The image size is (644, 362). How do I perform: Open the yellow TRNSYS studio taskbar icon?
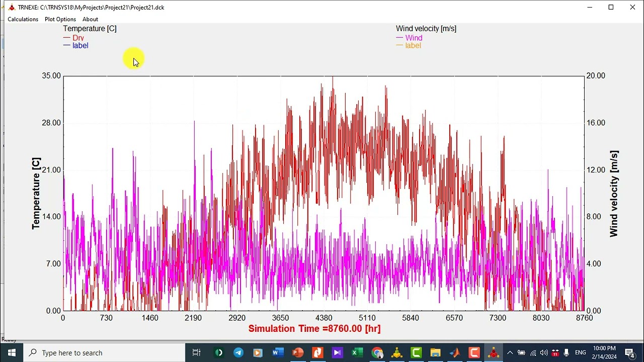[x=396, y=352]
